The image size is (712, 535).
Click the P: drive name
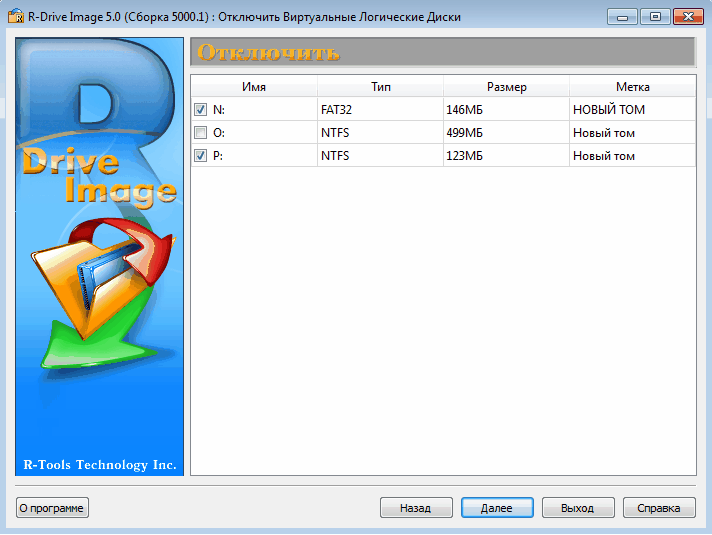coord(218,156)
